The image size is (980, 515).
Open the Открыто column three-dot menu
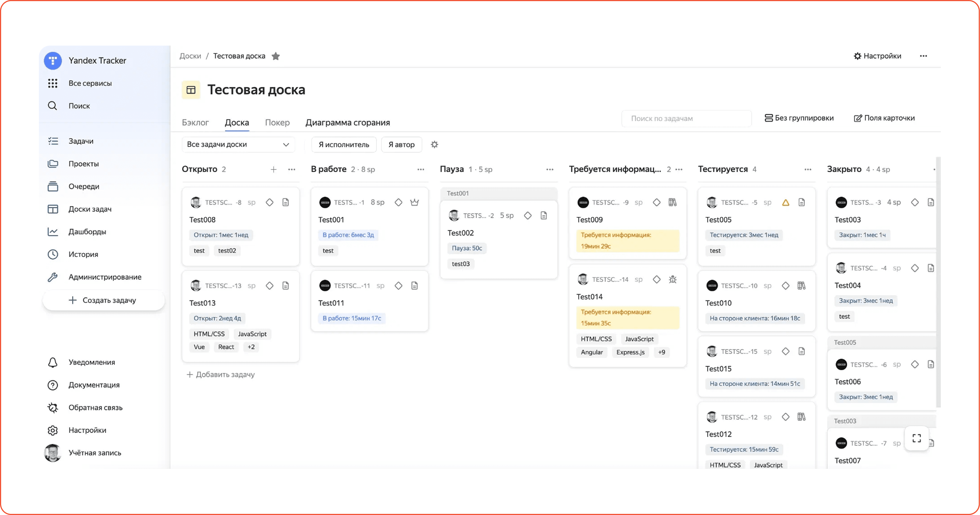tap(292, 169)
